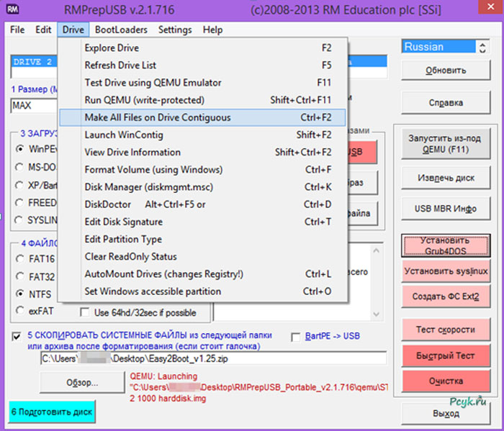Click the Easy2Boot zip path field
504x431 pixels.
[x=213, y=358]
